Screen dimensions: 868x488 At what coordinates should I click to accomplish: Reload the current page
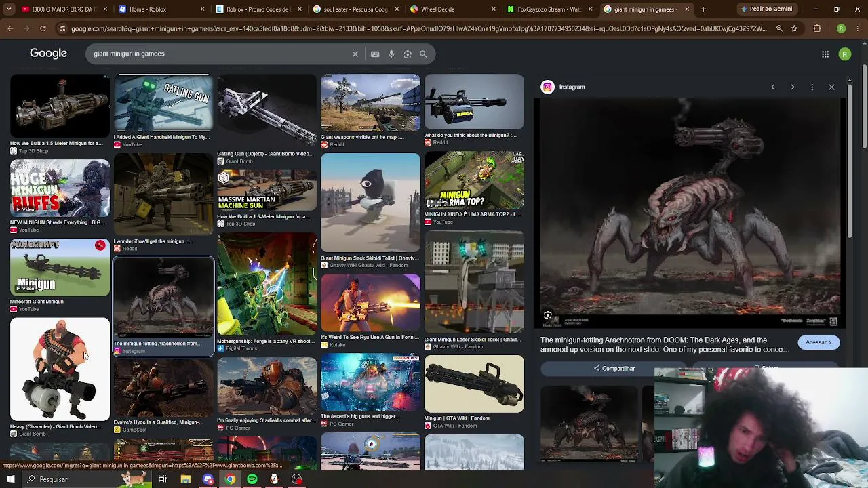pyautogui.click(x=43, y=28)
